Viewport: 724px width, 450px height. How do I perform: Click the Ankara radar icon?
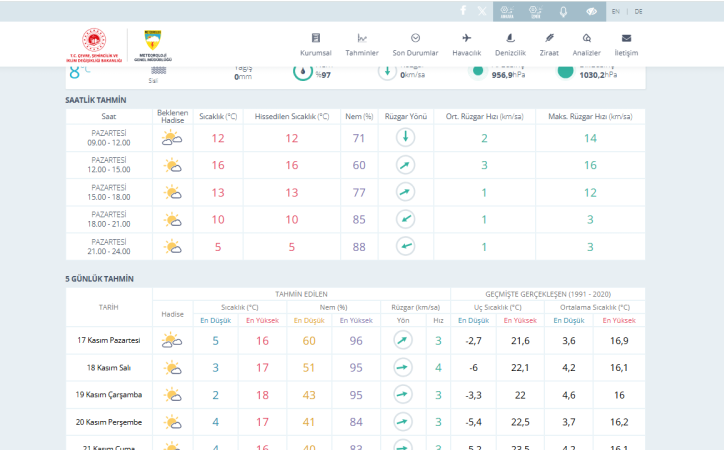pos(507,11)
